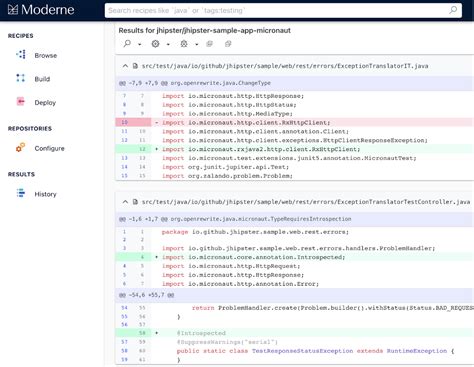Click line with HttpClientResponseException import
The image size is (474, 367).
coord(295,140)
